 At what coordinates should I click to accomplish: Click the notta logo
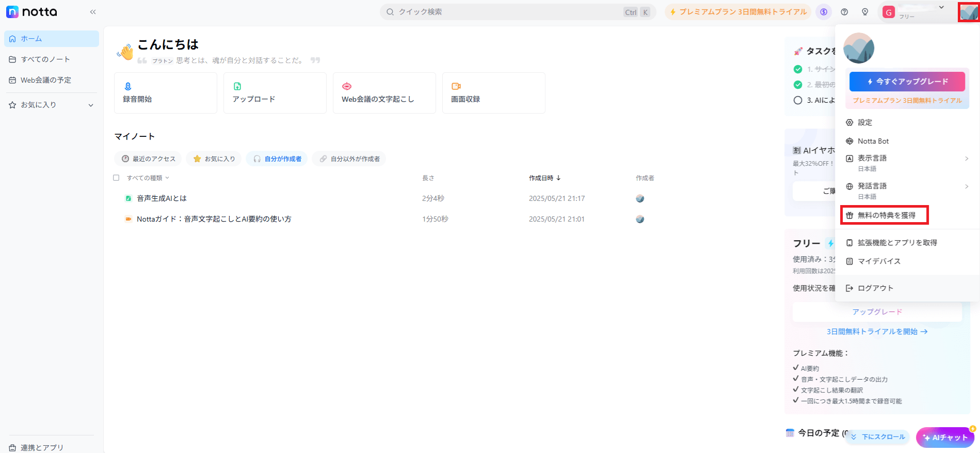tap(31, 12)
